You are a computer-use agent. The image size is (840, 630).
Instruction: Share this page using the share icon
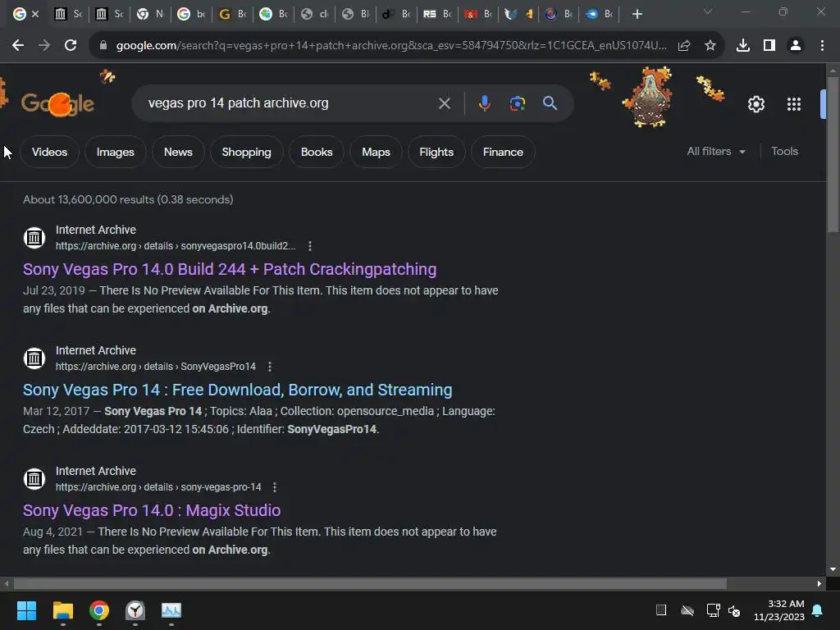pos(683,46)
